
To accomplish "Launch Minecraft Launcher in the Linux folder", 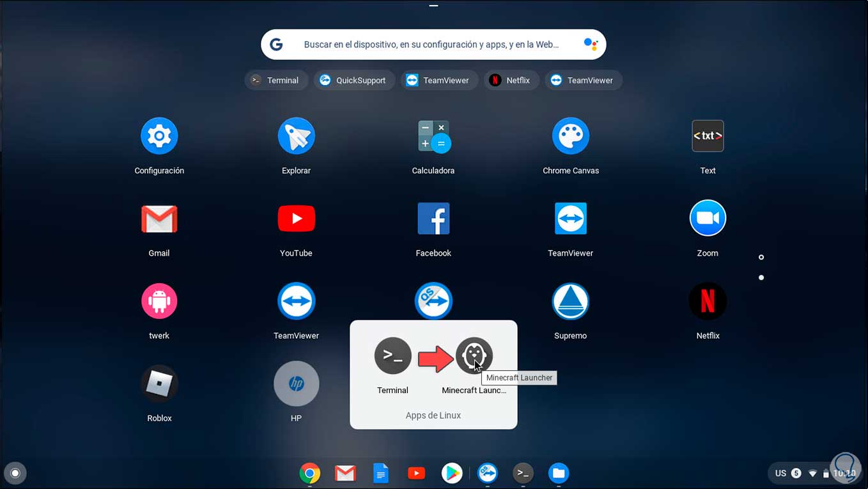I will click(474, 356).
